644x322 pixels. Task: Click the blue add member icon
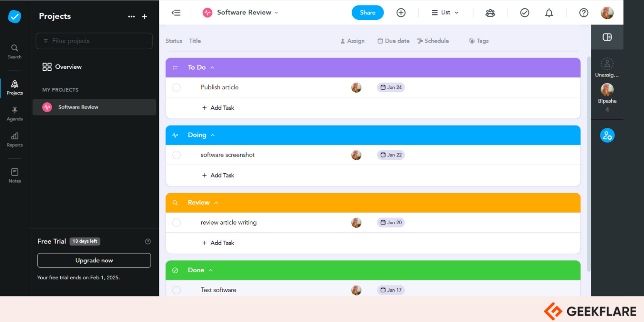pos(607,135)
